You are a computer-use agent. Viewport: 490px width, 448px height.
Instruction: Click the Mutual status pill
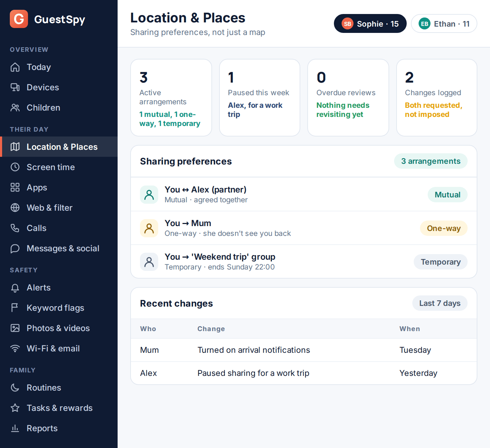[448, 195]
